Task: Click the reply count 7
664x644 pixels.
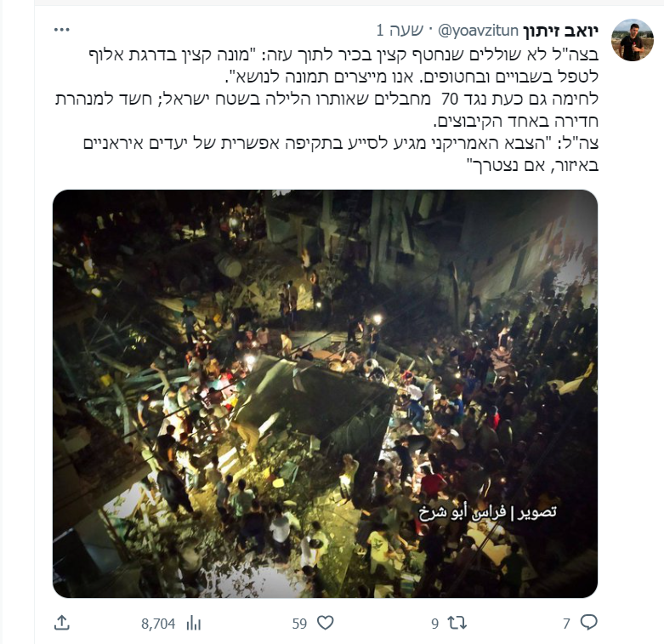Action: coord(566,624)
